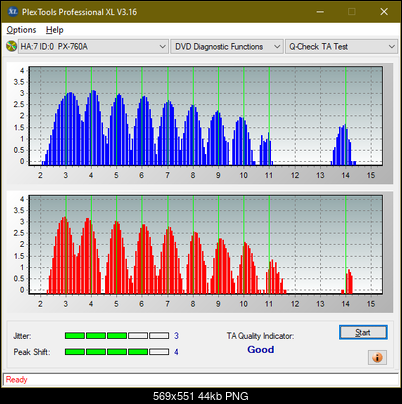Click the blue peak at 4 in upper graph
Screen dimensions: 402x404
click(93, 128)
